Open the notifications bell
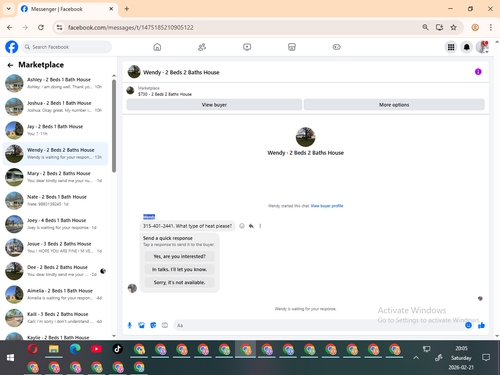Viewport: 500px width, 375px height. [467, 47]
